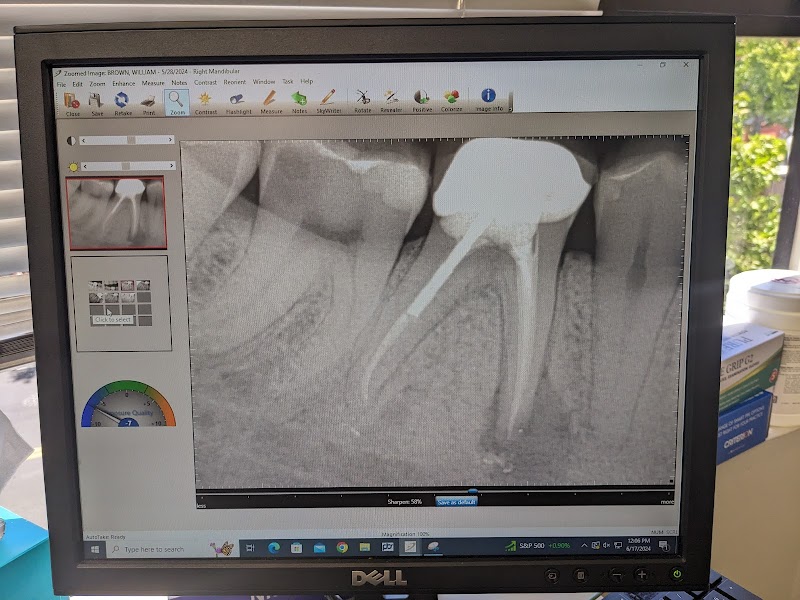Viewport: 800px width, 600px height.
Task: Open Image Info panel
Action: [489, 99]
